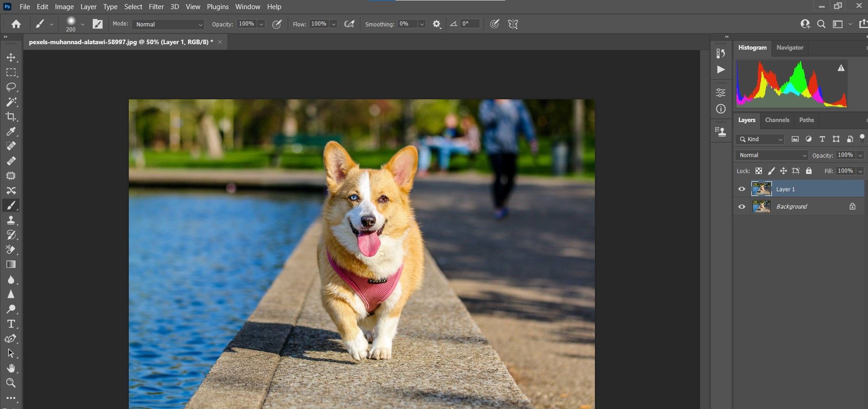Open the brush Mode dropdown
Viewport: 868px width, 409px height.
(168, 24)
